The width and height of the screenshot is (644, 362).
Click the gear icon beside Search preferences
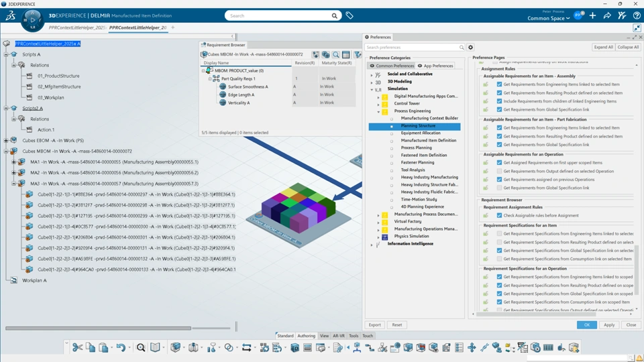pyautogui.click(x=471, y=47)
